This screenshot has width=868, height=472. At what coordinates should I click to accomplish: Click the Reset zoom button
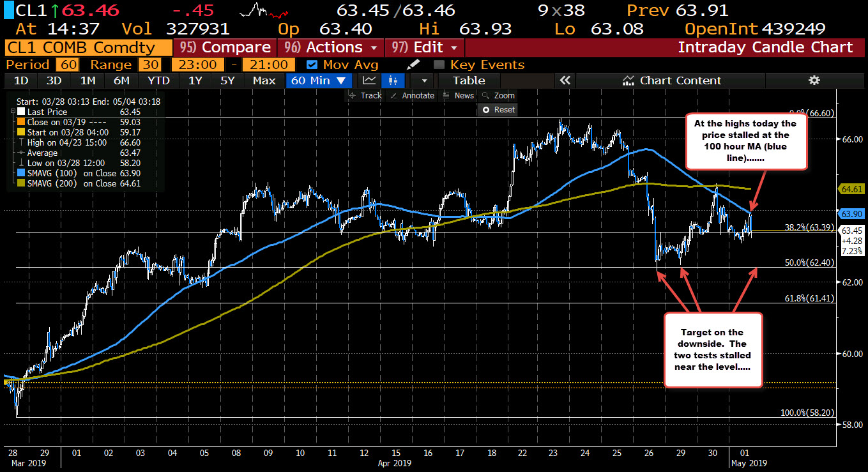[x=498, y=109]
